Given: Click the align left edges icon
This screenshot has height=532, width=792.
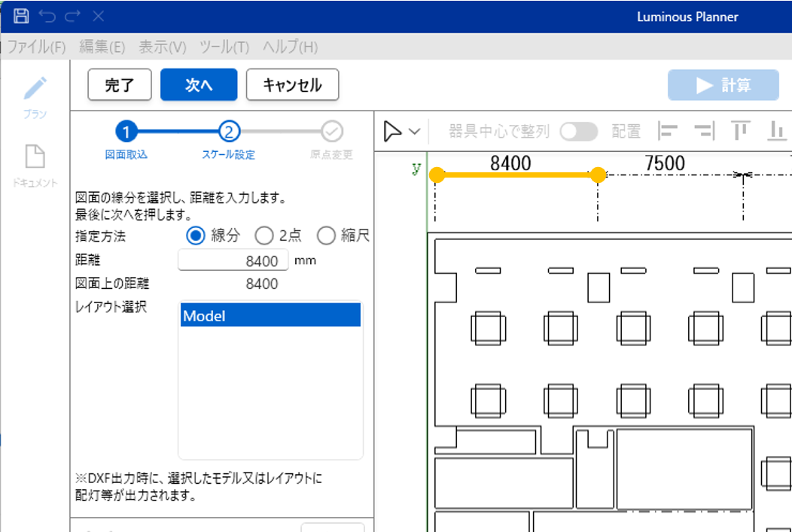Looking at the screenshot, I should coord(667,131).
